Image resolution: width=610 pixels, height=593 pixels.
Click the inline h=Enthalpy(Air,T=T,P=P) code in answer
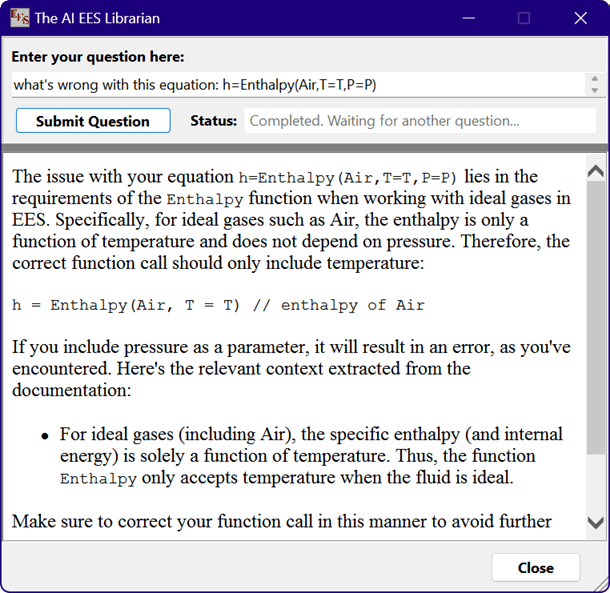(x=339, y=178)
